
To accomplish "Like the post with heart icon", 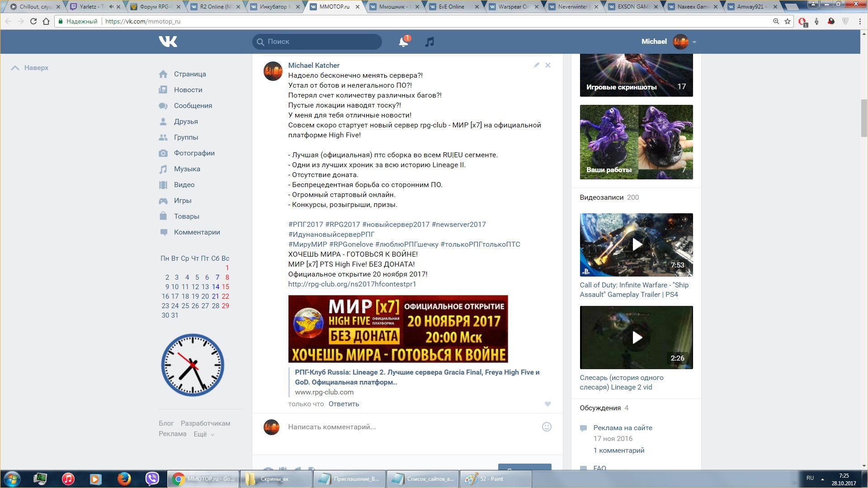I will click(x=547, y=404).
